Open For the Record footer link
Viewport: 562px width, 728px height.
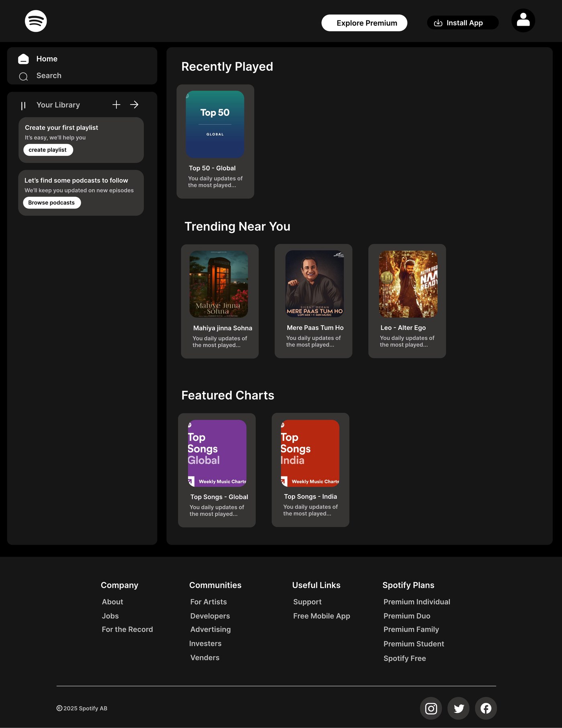pyautogui.click(x=127, y=629)
